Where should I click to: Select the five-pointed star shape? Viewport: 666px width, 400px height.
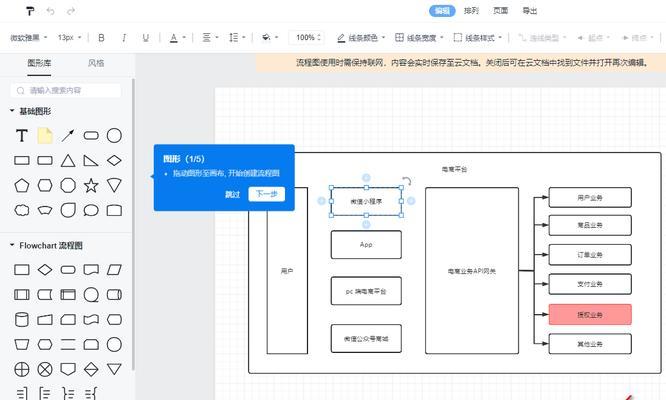coord(91,186)
